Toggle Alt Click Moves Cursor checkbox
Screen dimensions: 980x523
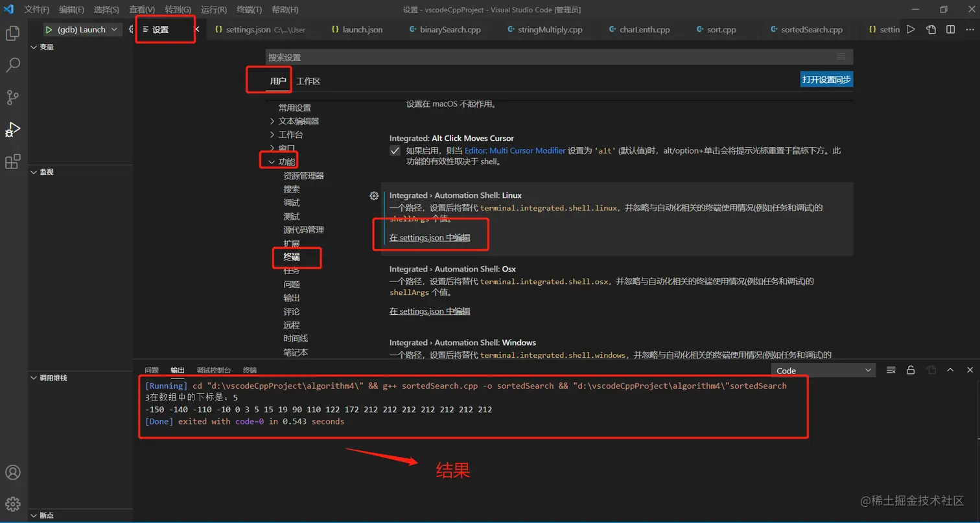[395, 150]
